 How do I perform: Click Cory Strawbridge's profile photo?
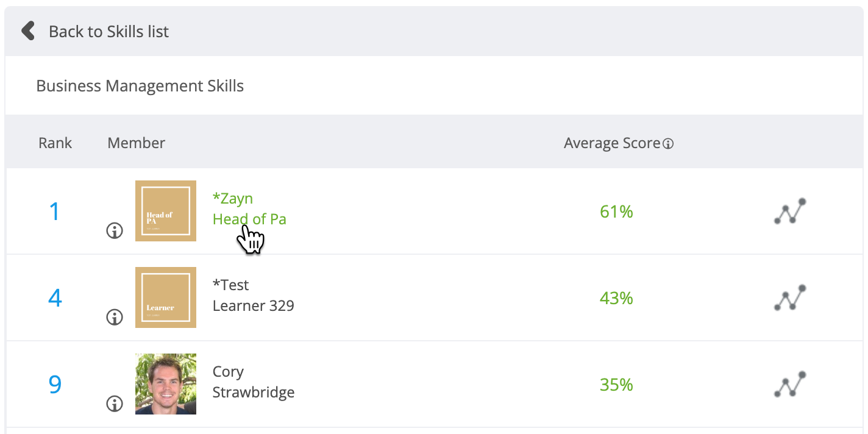point(166,384)
